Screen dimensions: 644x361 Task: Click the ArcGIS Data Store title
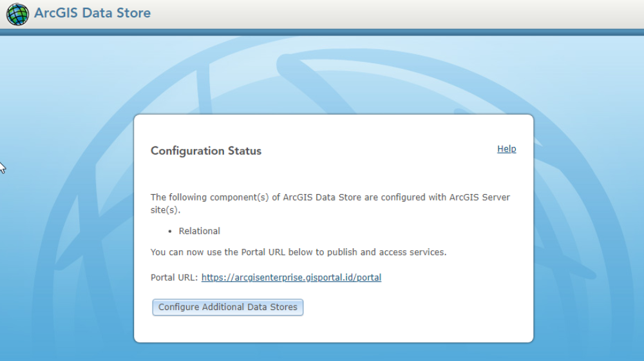pos(92,13)
